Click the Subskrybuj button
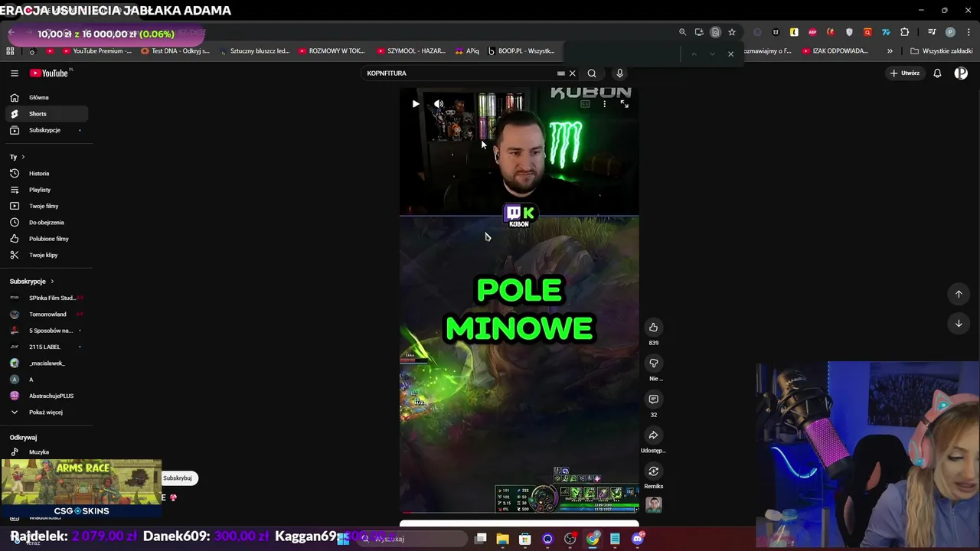This screenshot has width=980, height=551. tap(178, 478)
